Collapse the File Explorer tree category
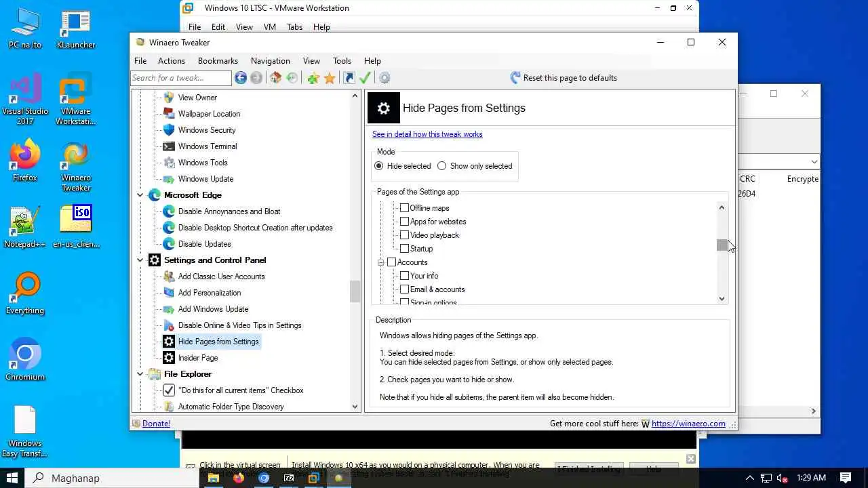Image resolution: width=868 pixels, height=488 pixels. [x=140, y=374]
